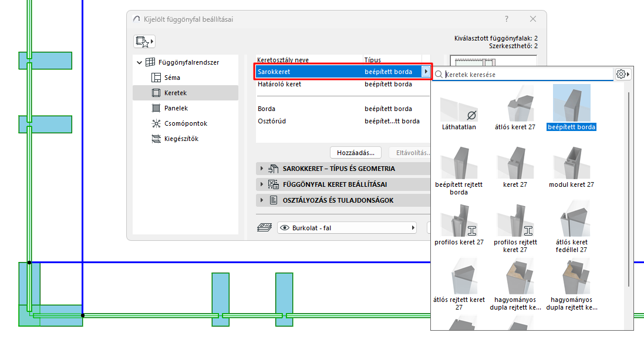The width and height of the screenshot is (644, 346).
Task: Select the Séma tree item
Action: tap(171, 78)
